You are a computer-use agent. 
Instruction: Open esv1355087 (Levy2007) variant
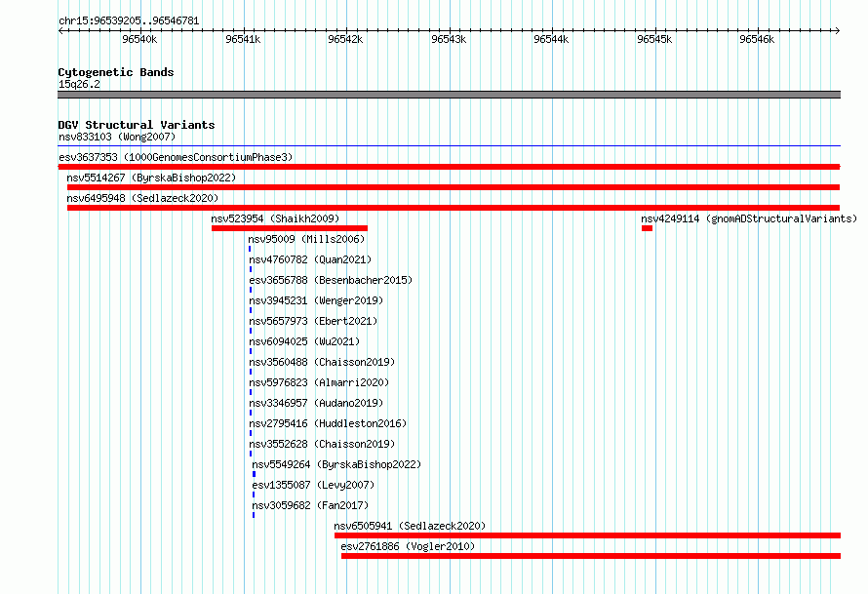[x=313, y=485]
